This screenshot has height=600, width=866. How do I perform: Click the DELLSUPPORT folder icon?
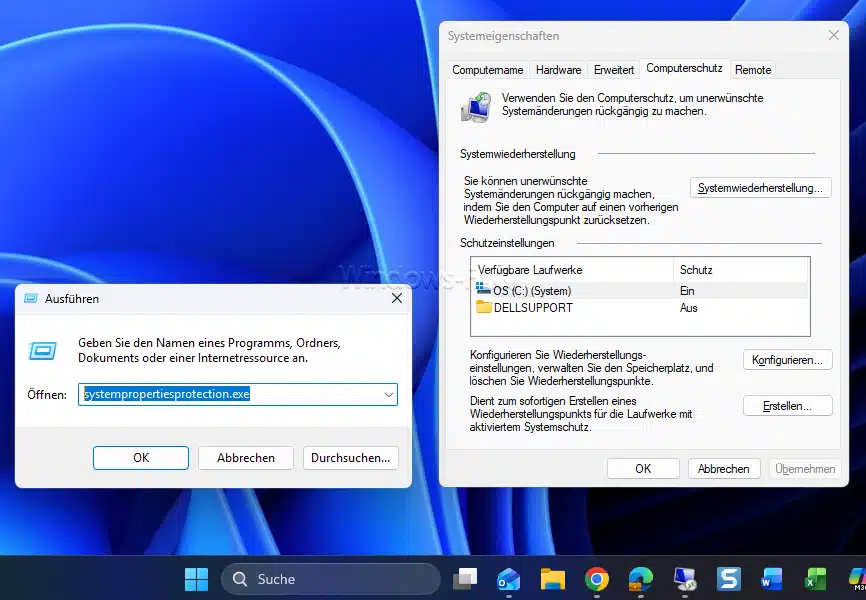click(x=484, y=307)
